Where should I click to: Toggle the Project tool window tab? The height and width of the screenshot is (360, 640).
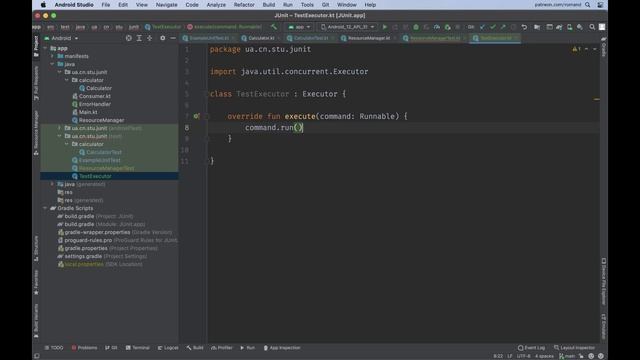pyautogui.click(x=36, y=47)
